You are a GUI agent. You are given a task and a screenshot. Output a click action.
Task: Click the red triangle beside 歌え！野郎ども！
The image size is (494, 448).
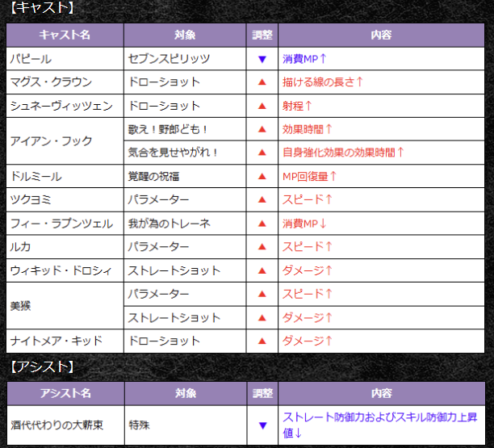(x=262, y=129)
